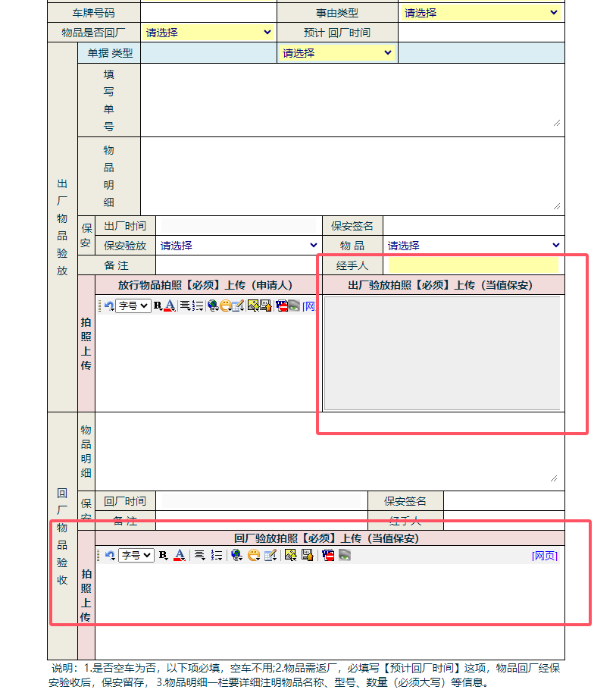
Task: Click numbered list icon in 回厂验放拍照 editor
Action: coord(217,555)
